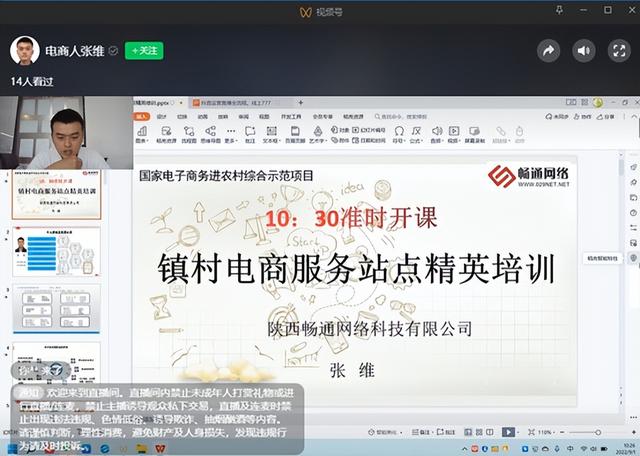Insert video with the 视频 icon
640x456 pixels.
click(x=454, y=135)
